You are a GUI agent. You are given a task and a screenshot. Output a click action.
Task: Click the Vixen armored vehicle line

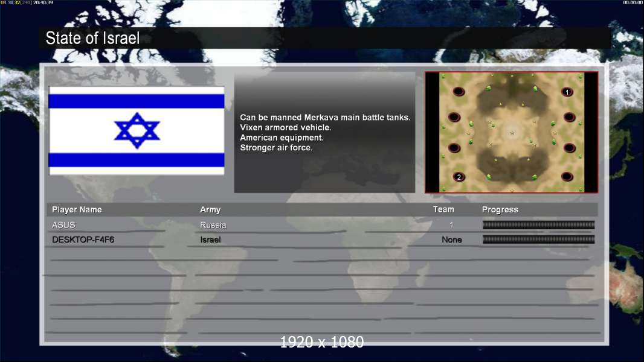tap(285, 127)
